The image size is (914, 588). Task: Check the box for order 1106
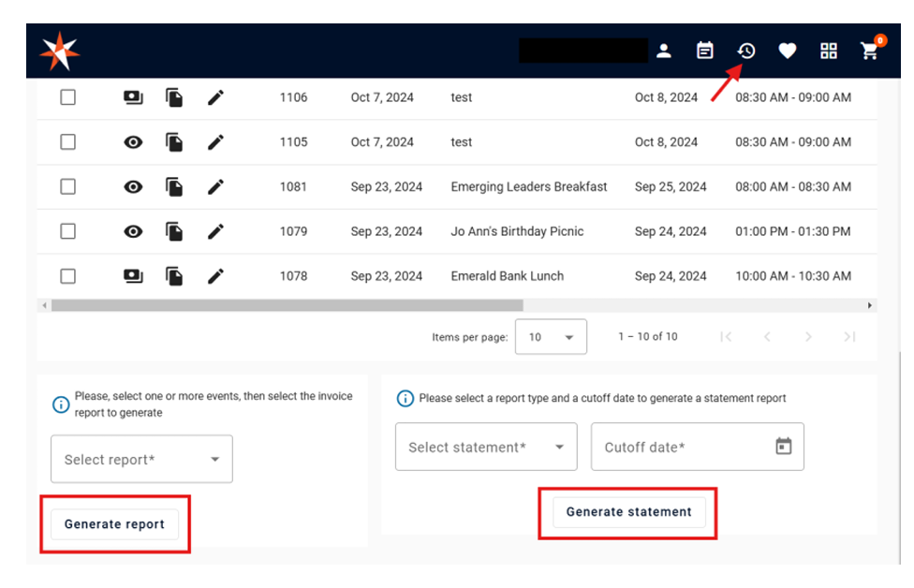point(67,97)
